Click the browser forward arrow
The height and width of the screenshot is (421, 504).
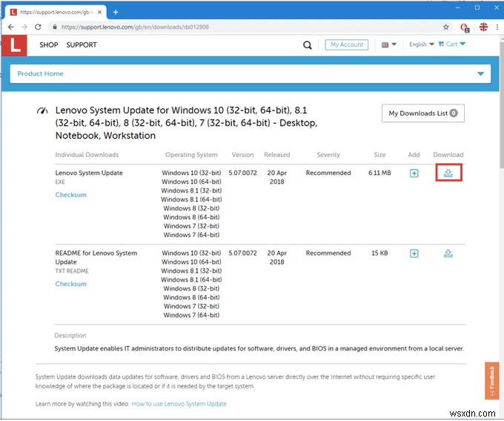pos(24,27)
